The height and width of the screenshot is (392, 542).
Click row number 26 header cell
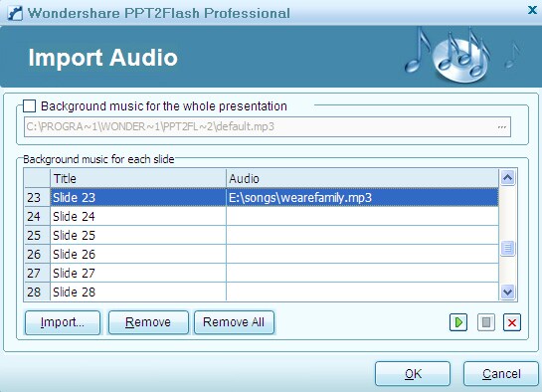[37, 255]
